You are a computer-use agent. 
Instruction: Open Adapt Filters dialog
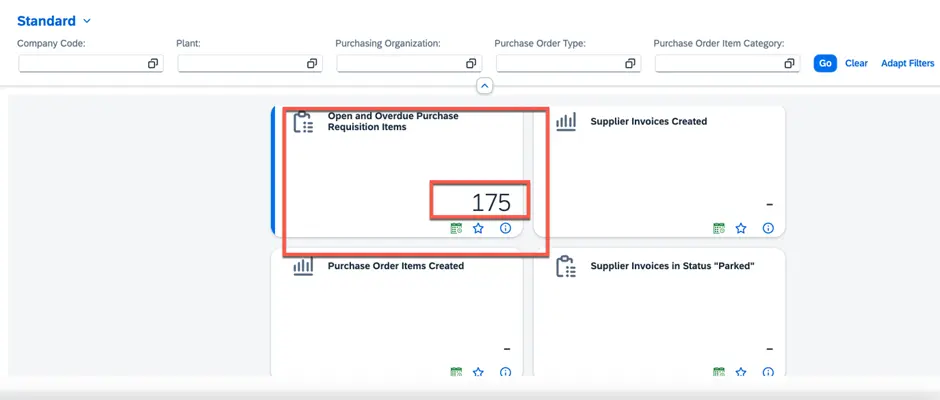[907, 63]
